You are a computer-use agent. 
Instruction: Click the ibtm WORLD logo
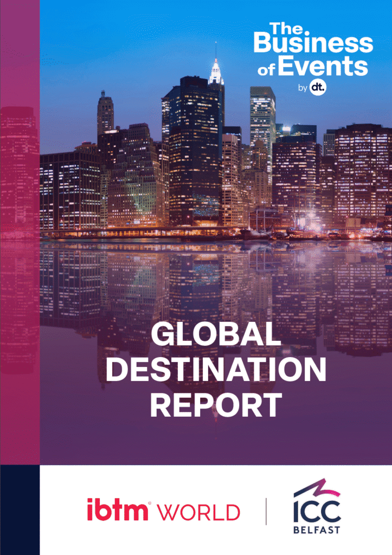coord(164,509)
